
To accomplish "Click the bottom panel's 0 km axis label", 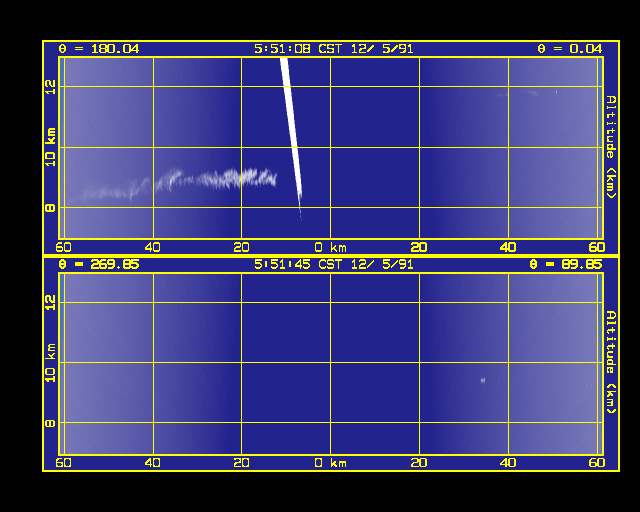I will (x=331, y=463).
